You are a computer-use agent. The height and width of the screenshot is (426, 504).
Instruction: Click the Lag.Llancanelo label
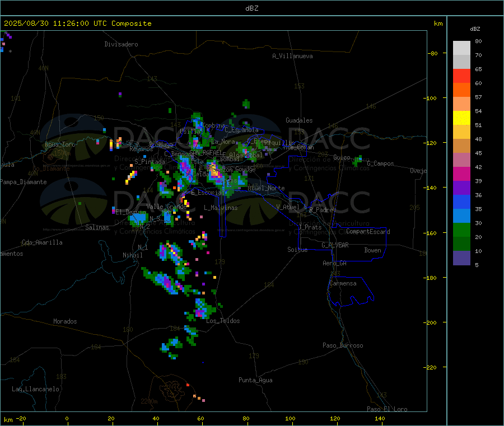(x=36, y=389)
